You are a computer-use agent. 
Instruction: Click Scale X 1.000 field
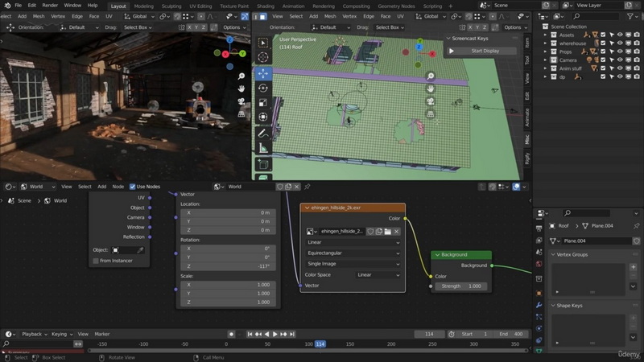point(228,285)
